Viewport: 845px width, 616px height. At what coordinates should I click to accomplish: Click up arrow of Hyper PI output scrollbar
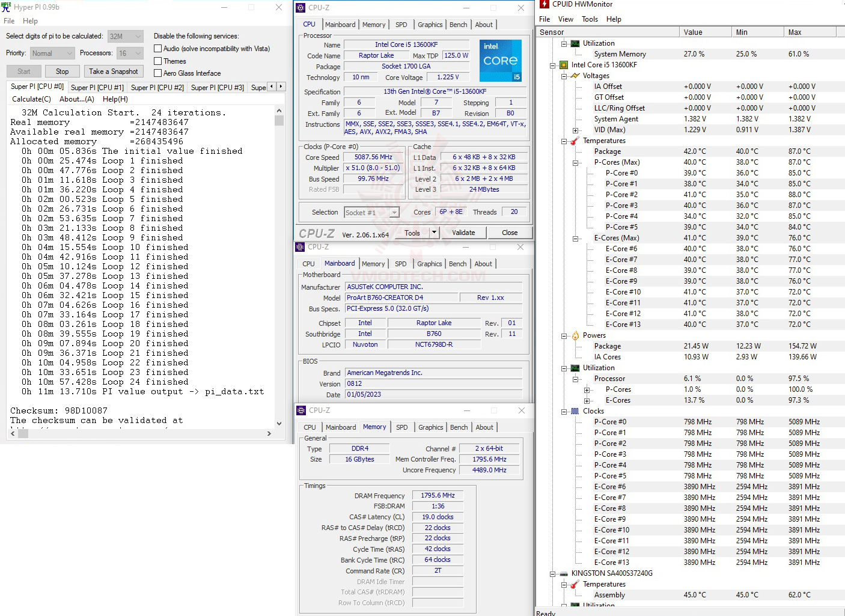(279, 111)
